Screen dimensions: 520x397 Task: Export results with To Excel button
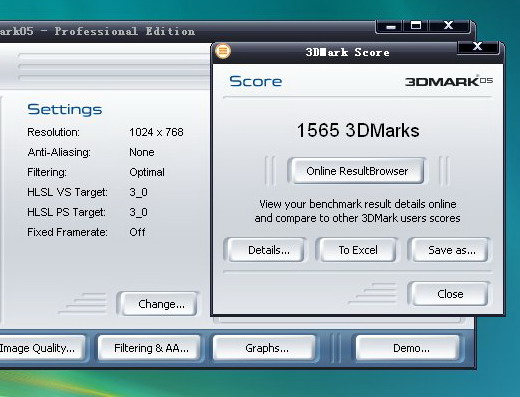point(358,250)
